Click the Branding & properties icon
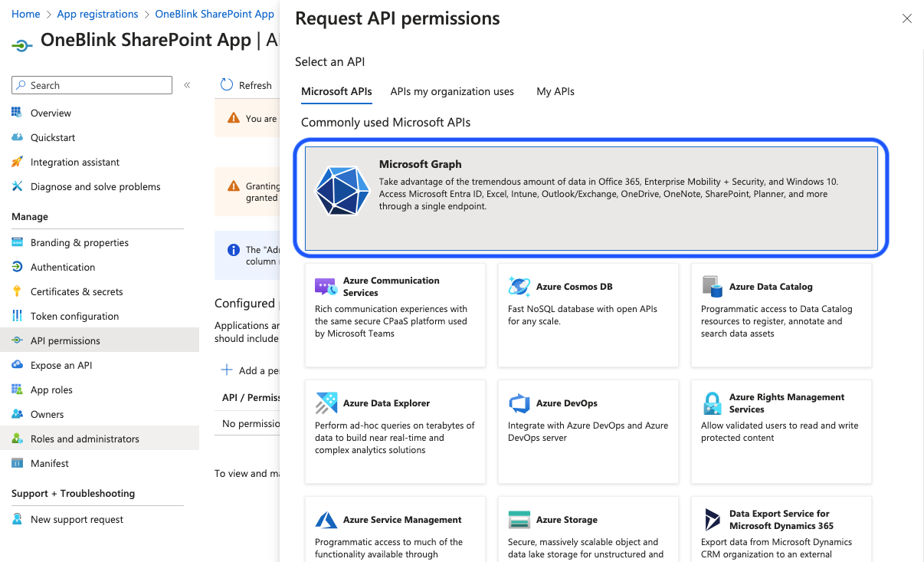 [x=17, y=242]
